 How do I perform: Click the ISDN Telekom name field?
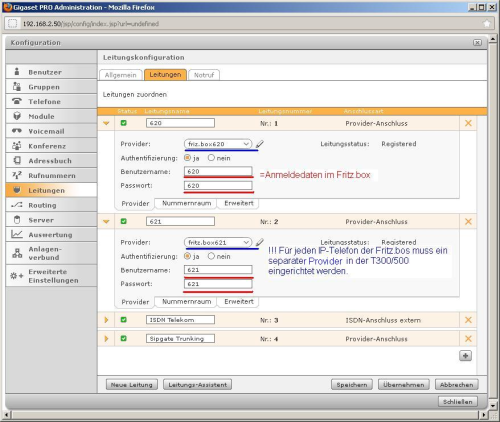click(x=180, y=320)
